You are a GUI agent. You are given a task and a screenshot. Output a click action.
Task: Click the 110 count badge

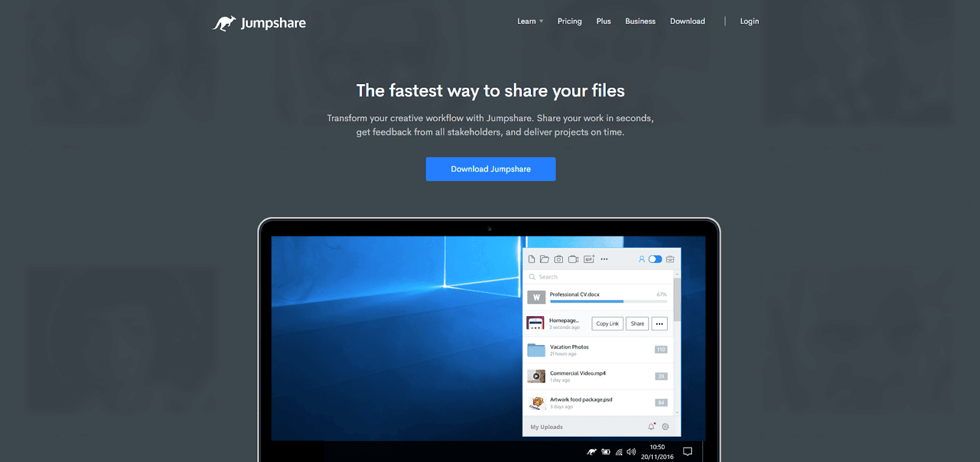661,350
